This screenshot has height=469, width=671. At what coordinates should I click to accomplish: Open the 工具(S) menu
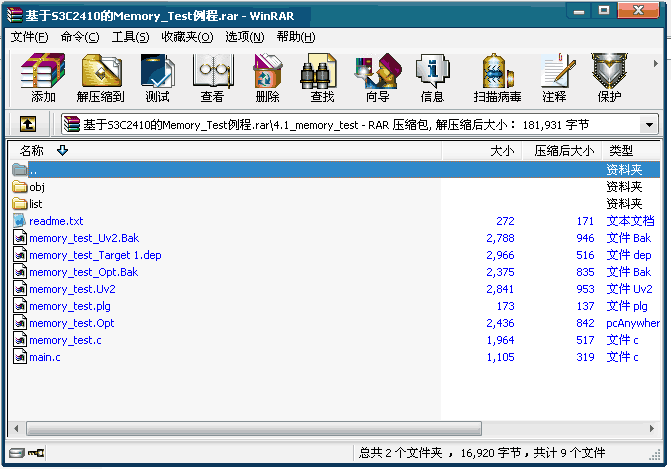[131, 37]
